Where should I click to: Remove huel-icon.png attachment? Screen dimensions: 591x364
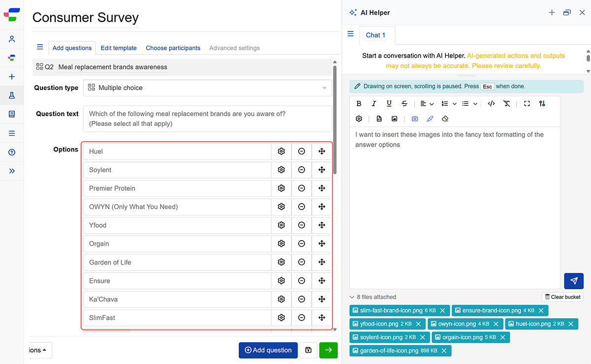point(571,324)
